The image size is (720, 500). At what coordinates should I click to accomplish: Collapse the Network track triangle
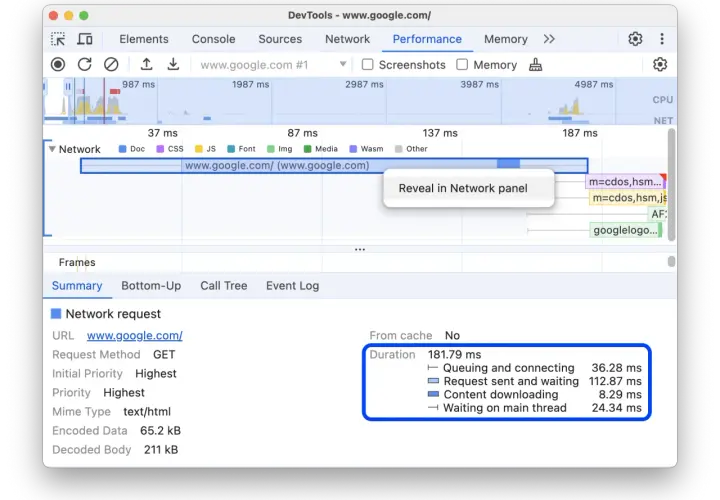pyautogui.click(x=52, y=149)
